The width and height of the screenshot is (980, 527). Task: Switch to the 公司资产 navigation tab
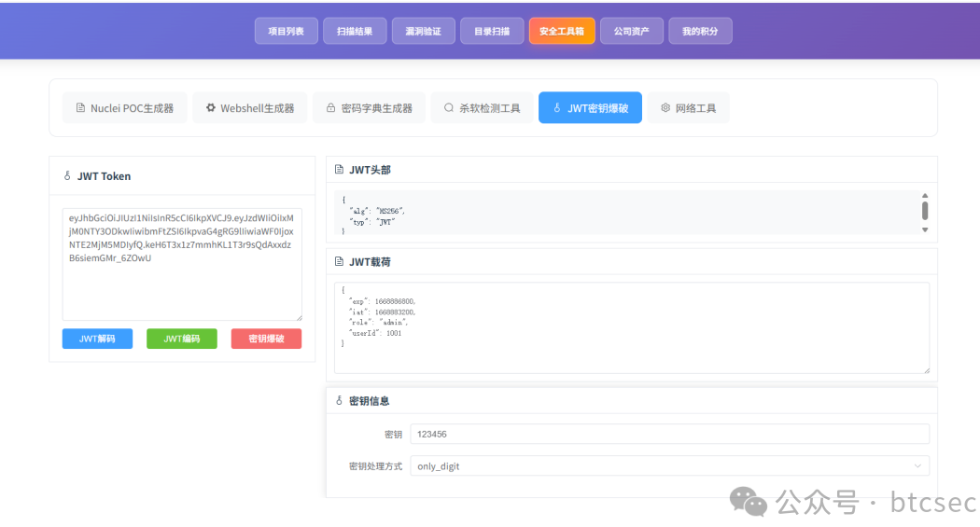coord(631,31)
